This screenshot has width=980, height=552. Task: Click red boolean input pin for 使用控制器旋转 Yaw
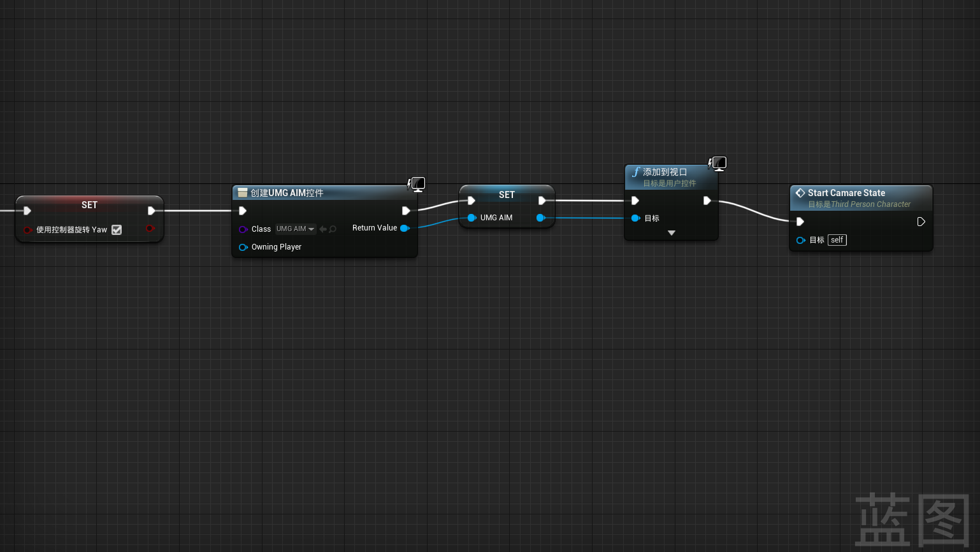pyautogui.click(x=27, y=230)
